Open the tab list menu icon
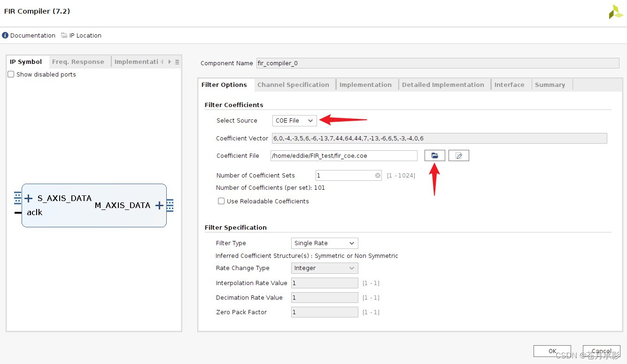This screenshot has width=627, height=364. click(x=177, y=62)
